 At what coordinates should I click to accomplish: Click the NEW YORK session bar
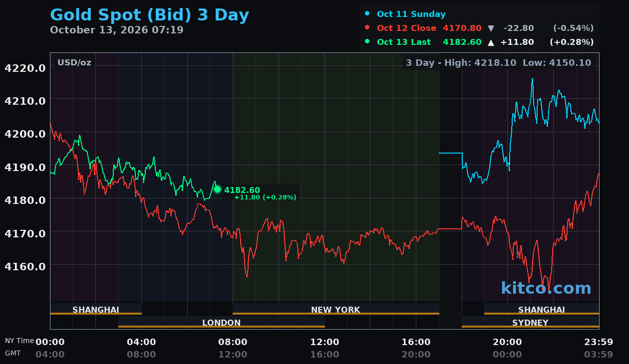pyautogui.click(x=336, y=310)
